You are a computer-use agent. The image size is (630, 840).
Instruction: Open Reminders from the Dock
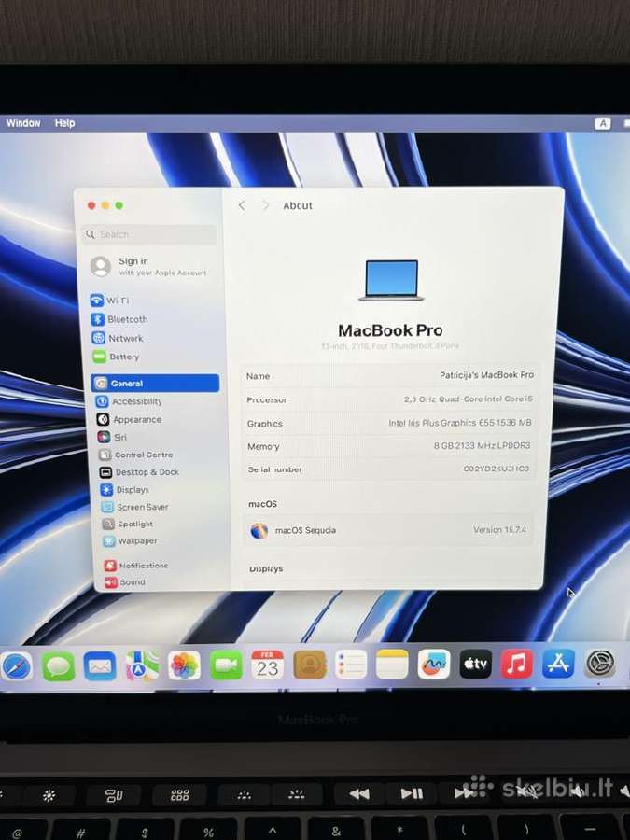351,665
